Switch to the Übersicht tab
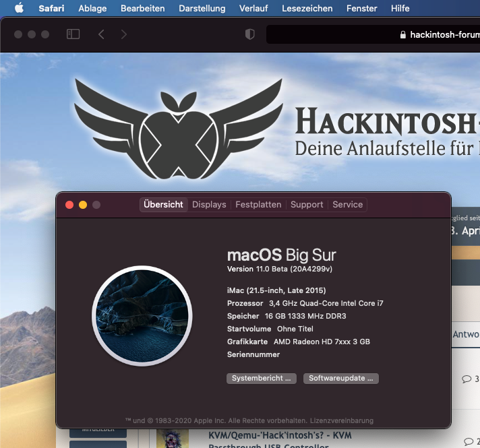The width and height of the screenshot is (480, 448). tap(163, 204)
